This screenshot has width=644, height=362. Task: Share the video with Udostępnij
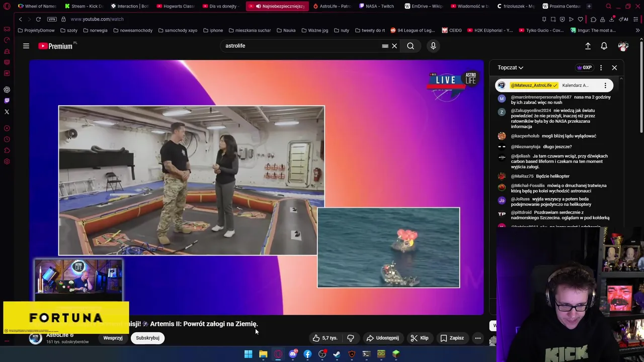(x=383, y=338)
